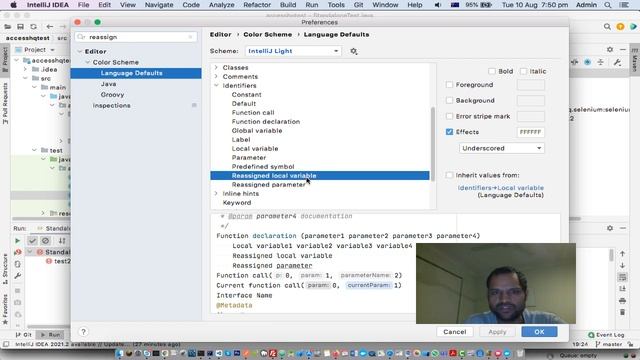Toggle the Error stripe mark checkbox

(449, 116)
